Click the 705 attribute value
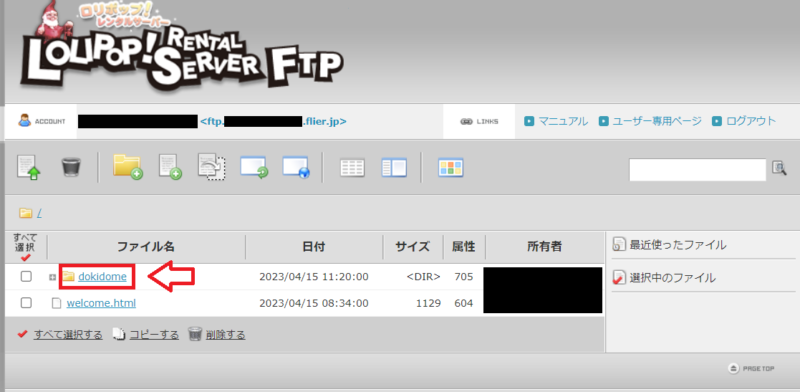 pyautogui.click(x=464, y=277)
